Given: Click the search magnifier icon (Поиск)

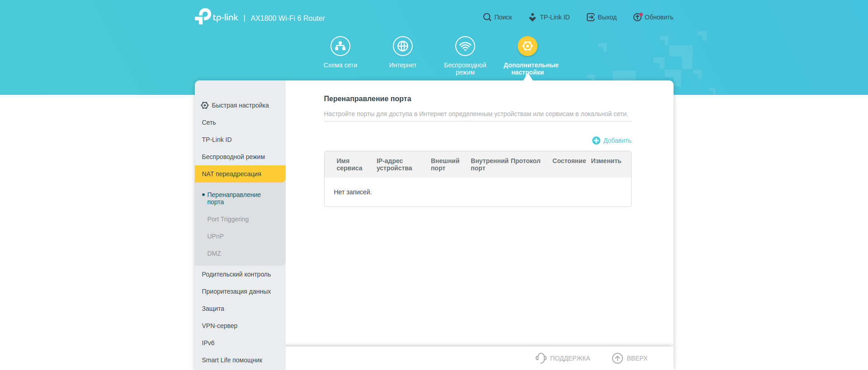Looking at the screenshot, I should 487,17.
